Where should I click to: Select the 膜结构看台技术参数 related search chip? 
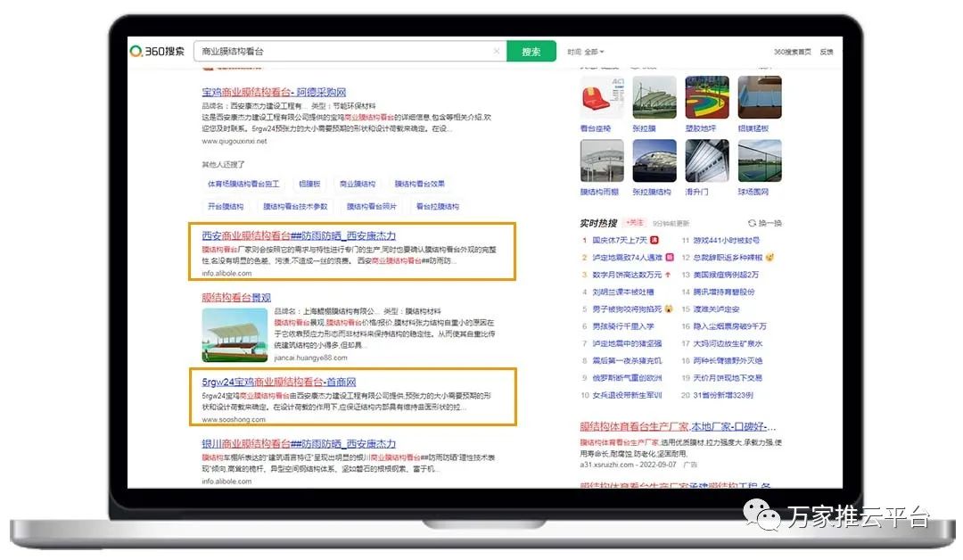pos(293,206)
